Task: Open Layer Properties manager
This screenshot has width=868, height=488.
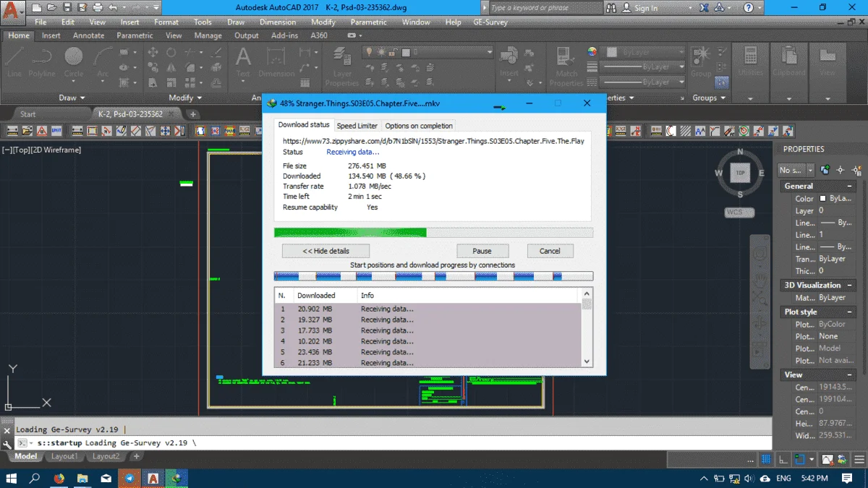Action: pyautogui.click(x=342, y=67)
